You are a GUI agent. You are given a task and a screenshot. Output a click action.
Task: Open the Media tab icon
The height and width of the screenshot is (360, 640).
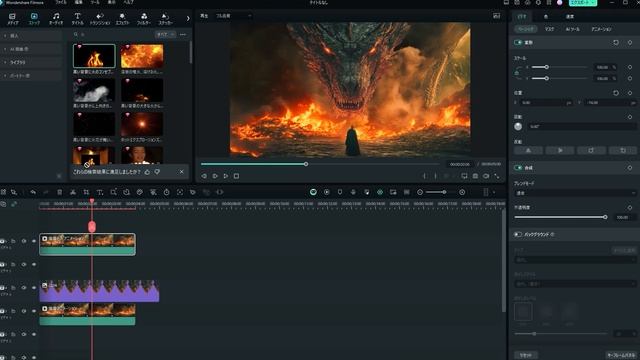pyautogui.click(x=12, y=19)
